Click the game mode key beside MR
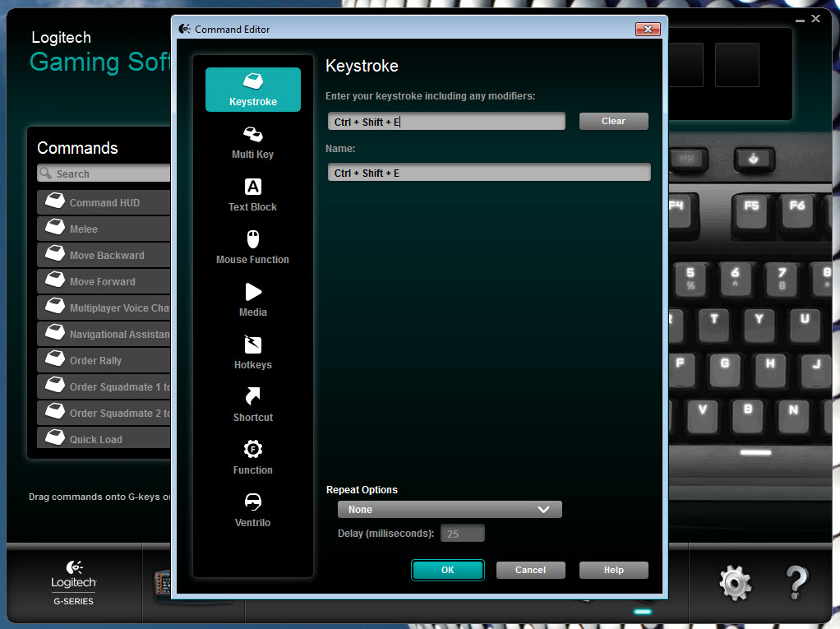 (754, 160)
